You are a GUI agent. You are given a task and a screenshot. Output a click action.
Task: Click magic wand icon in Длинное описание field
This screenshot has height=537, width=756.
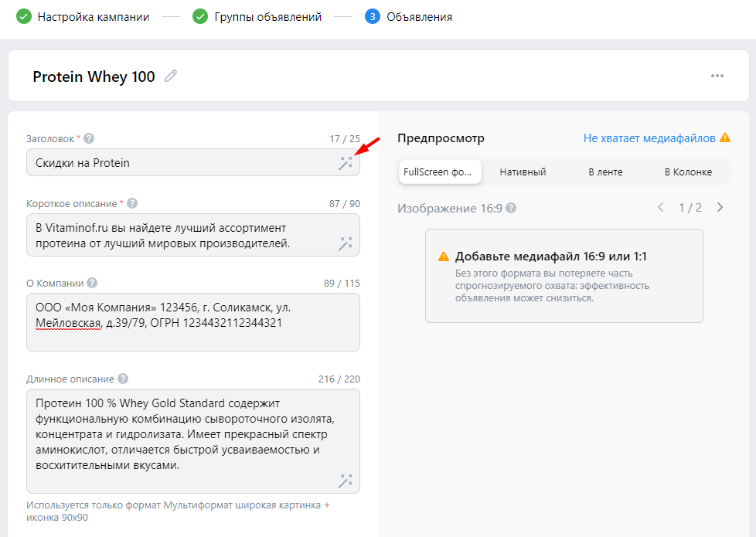346,481
